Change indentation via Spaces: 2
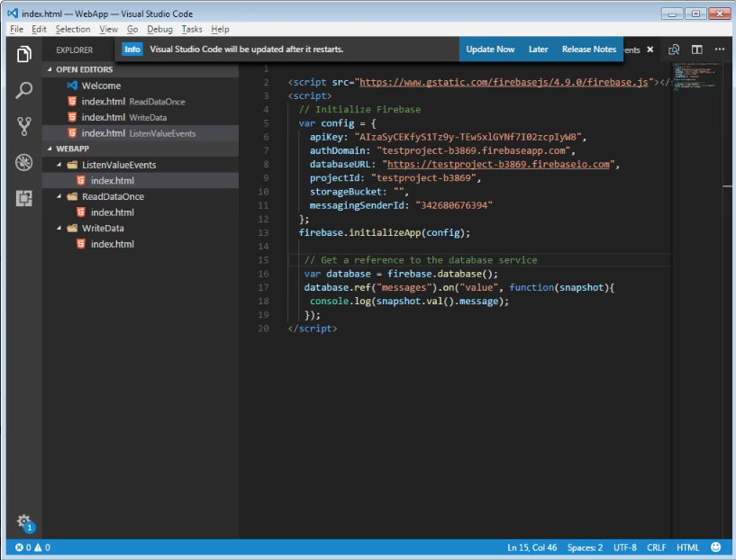 pyautogui.click(x=585, y=547)
